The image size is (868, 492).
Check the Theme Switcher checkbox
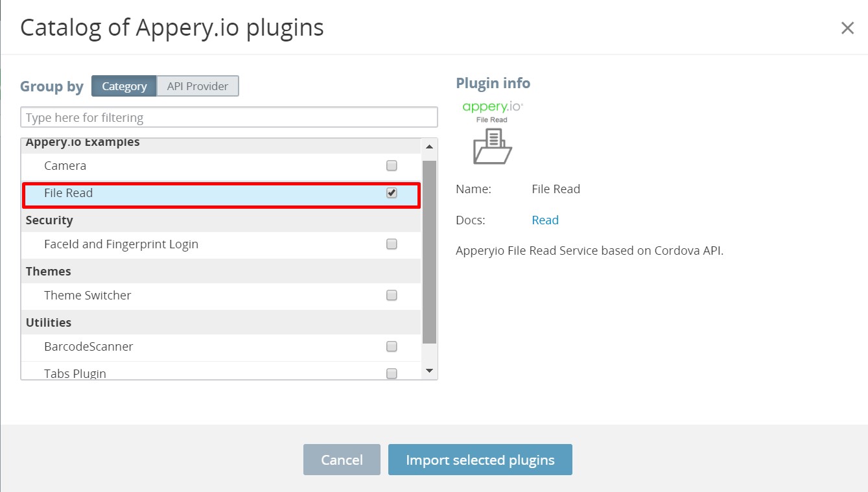click(392, 296)
